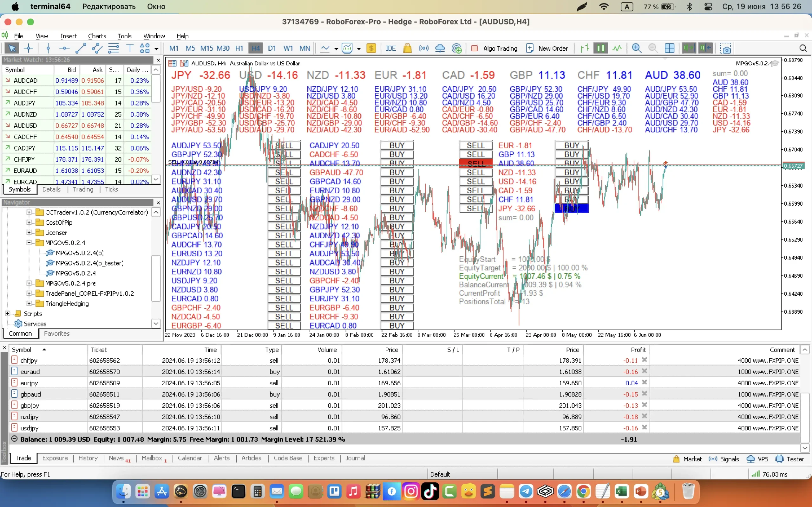Image resolution: width=812 pixels, height=507 pixels.
Task: Switch to the History tab
Action: tap(88, 458)
